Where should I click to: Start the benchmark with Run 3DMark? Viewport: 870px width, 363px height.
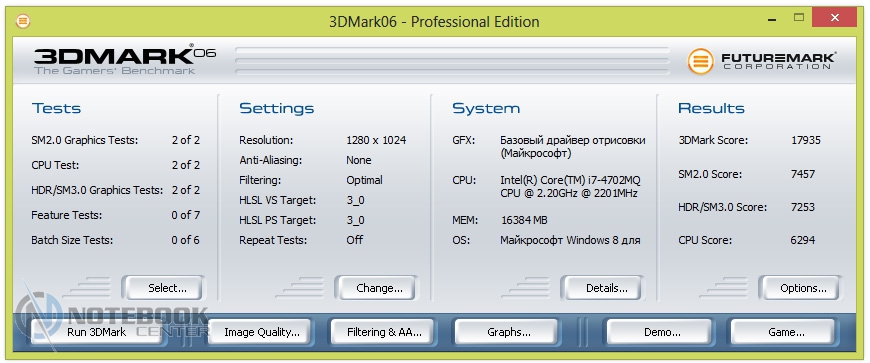(x=97, y=332)
